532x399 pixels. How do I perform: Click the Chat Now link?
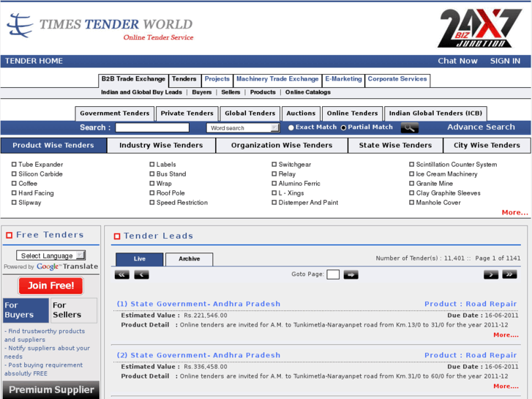point(457,61)
